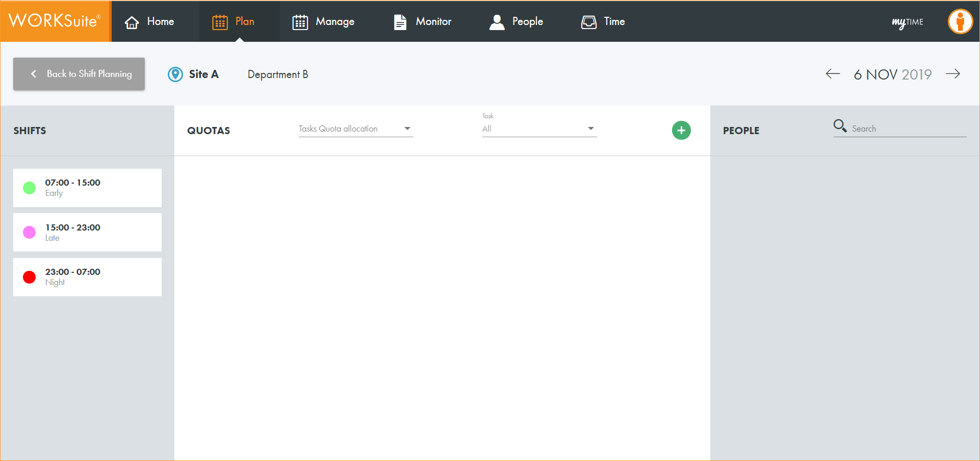Viewport: 980px width, 461px height.
Task: Select the Early shift 07:00 - 15:00
Action: pyautogui.click(x=87, y=188)
